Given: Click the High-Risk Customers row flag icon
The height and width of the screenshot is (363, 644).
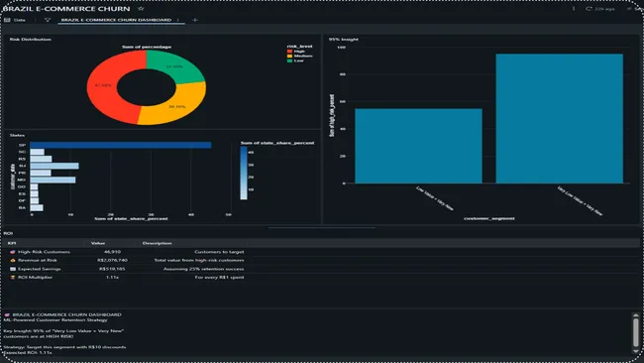Looking at the screenshot, I should pos(12,252).
